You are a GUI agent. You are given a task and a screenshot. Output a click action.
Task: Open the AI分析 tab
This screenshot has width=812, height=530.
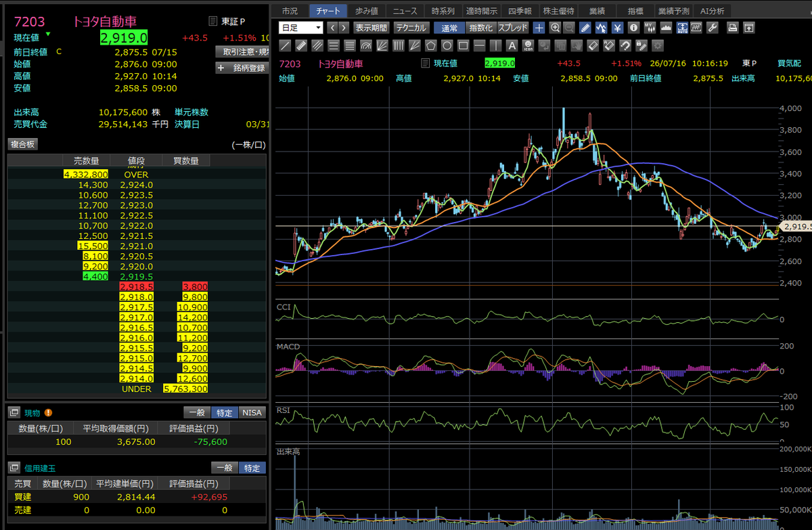click(712, 11)
